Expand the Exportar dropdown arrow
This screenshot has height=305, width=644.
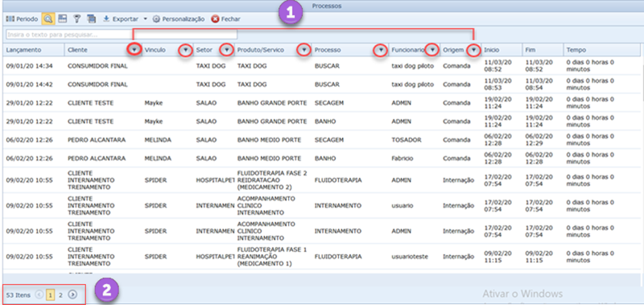146,19
